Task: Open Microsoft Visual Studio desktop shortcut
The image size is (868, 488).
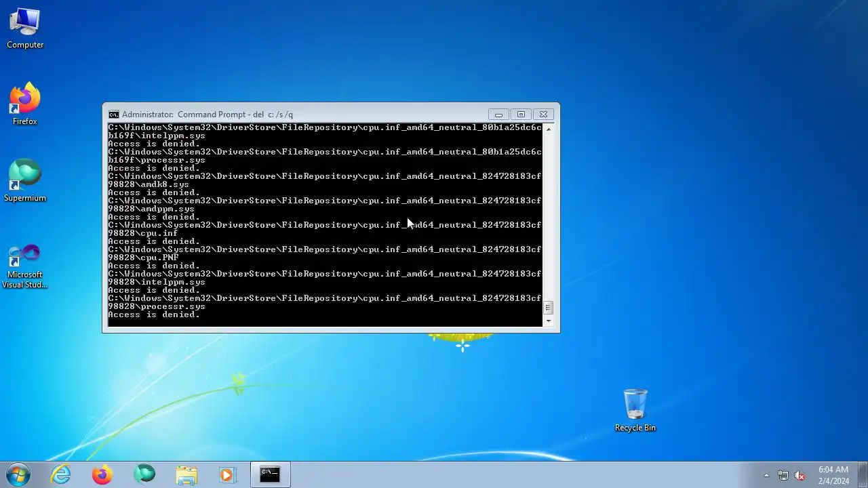Action: point(25,266)
